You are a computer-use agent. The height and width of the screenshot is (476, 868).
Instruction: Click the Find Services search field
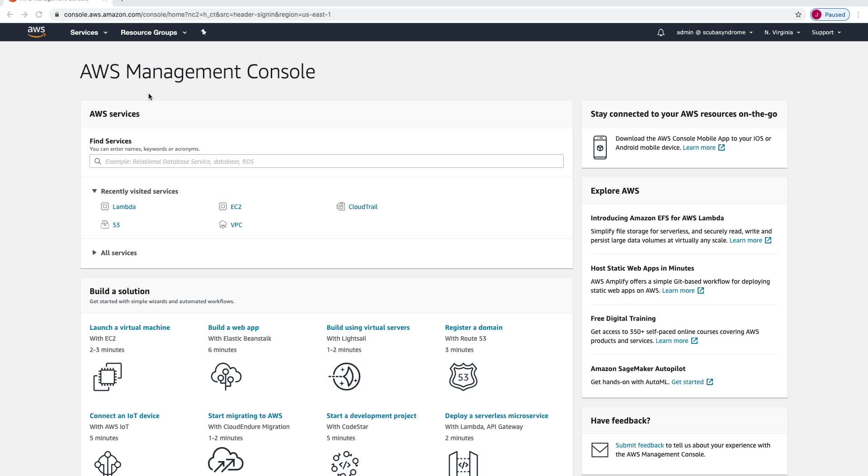pos(326,162)
